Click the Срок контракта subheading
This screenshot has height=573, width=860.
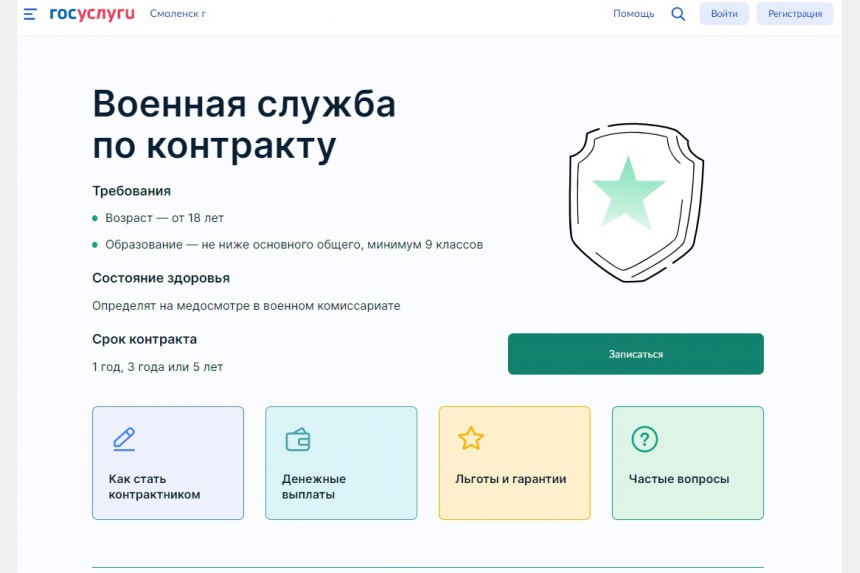coord(144,339)
